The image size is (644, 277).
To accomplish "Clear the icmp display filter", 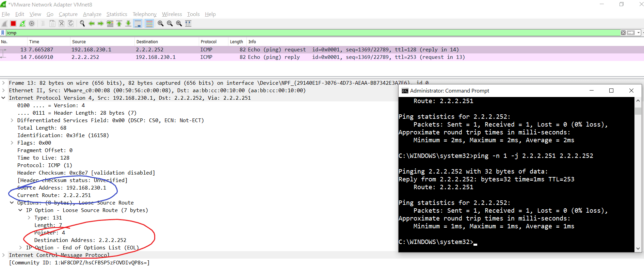I will click(x=623, y=33).
